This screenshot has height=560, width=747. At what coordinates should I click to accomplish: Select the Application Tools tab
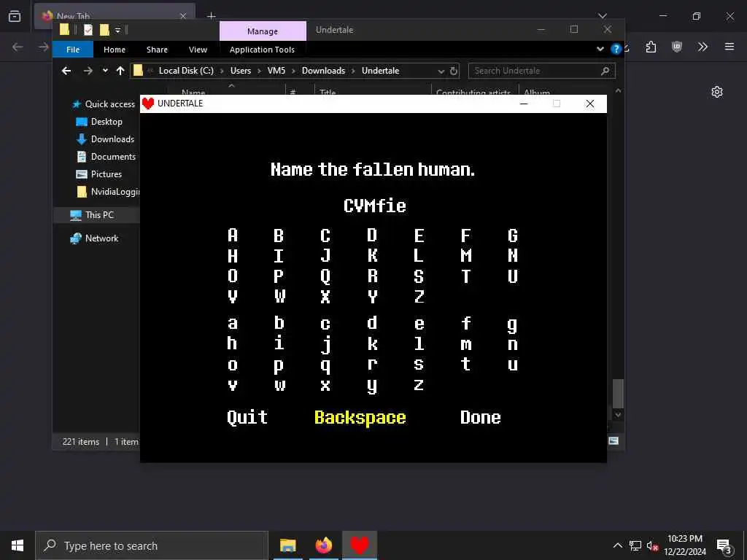coord(262,50)
